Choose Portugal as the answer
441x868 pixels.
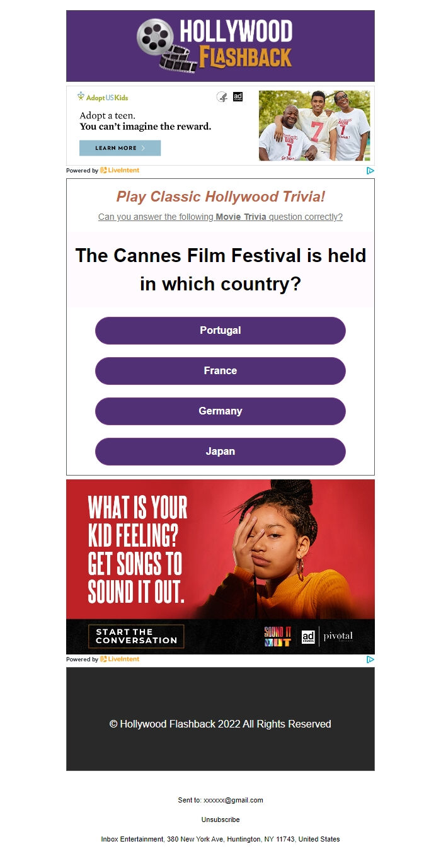[x=220, y=331]
